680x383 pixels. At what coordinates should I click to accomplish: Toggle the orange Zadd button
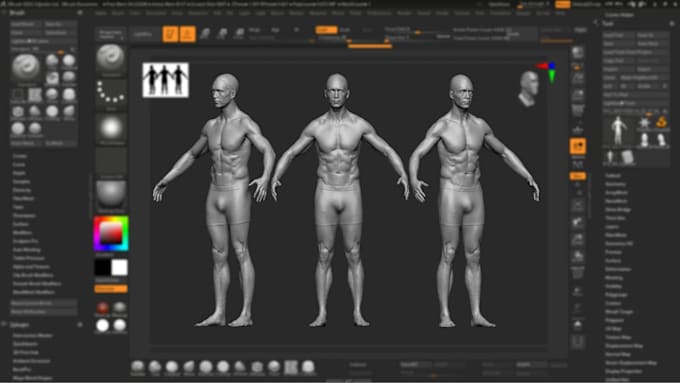(x=326, y=29)
